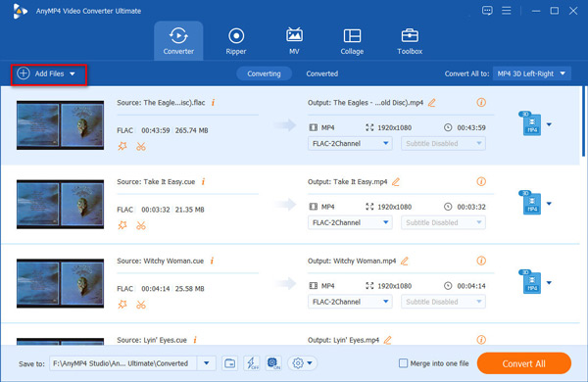The image size is (588, 382).
Task: Switch to the Ripper tab
Action: pyautogui.click(x=236, y=41)
